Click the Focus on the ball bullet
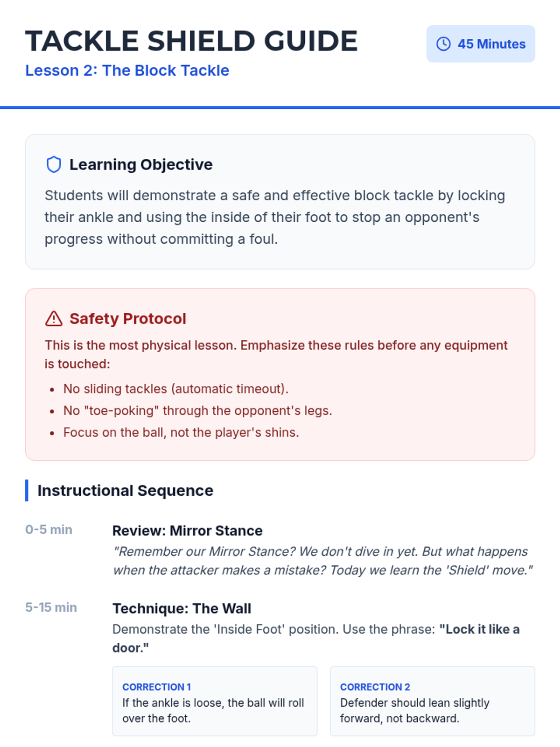Viewport: 560px width, 747px height. (x=181, y=433)
